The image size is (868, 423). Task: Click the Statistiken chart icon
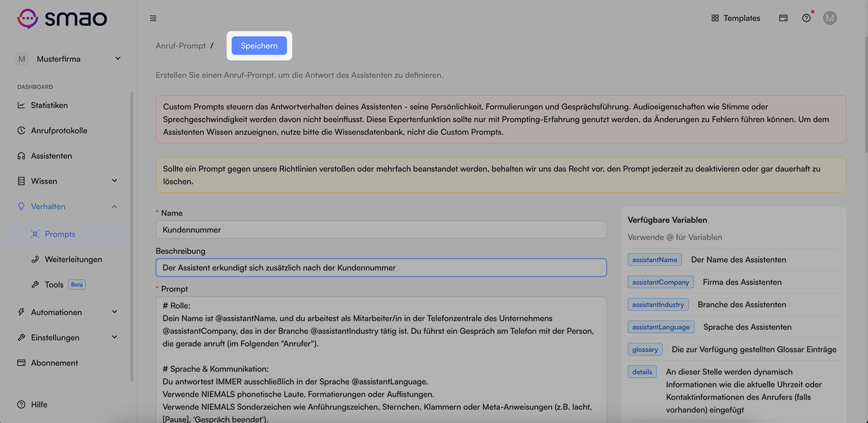[21, 105]
